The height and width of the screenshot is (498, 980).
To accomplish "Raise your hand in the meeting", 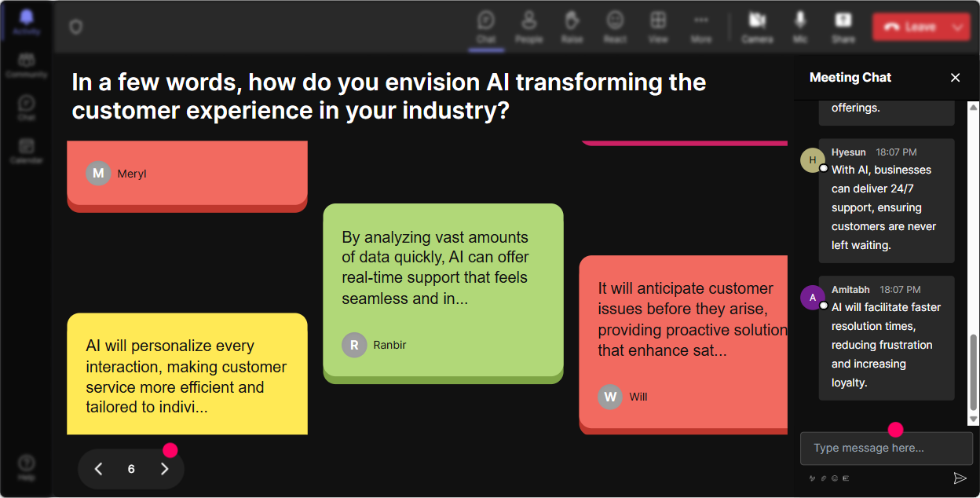I will pos(572,27).
